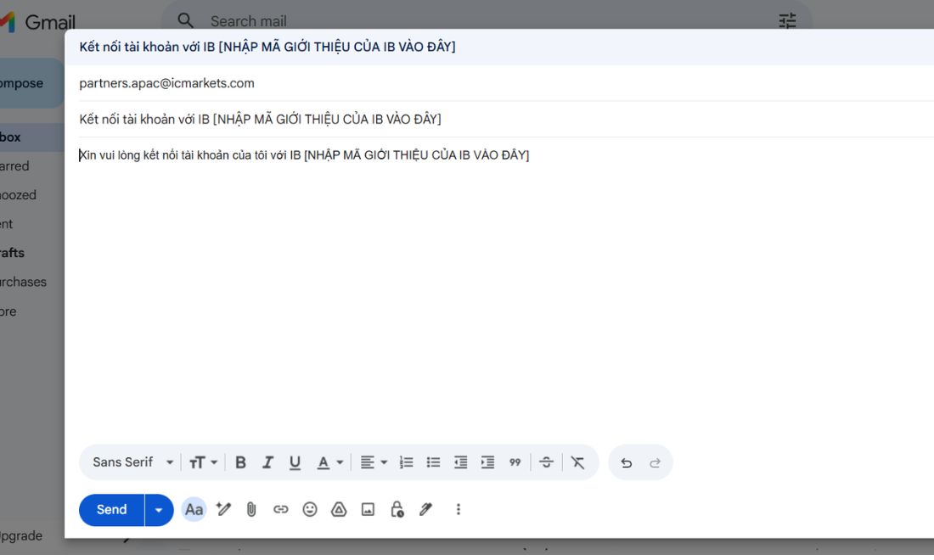934x560 pixels.
Task: Toggle bold text formatting
Action: 240,462
